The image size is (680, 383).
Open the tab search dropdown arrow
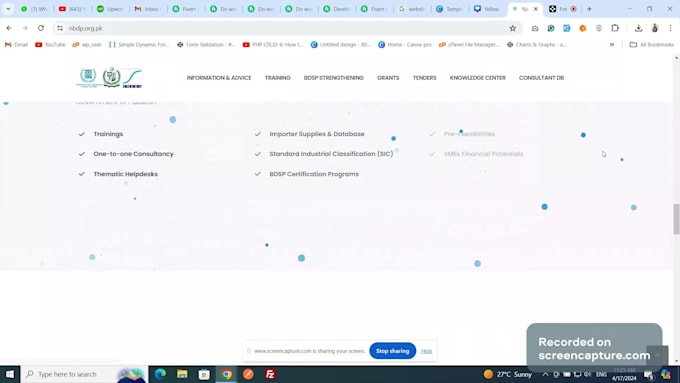coord(8,9)
